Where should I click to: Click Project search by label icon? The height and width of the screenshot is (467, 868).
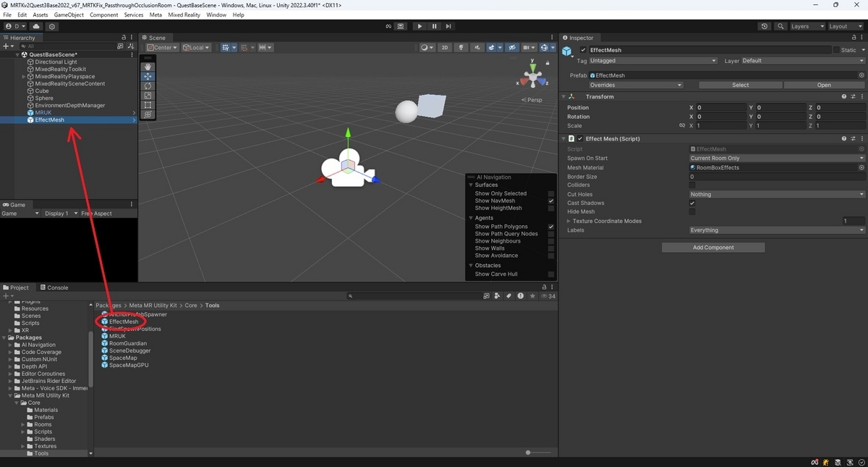point(509,296)
